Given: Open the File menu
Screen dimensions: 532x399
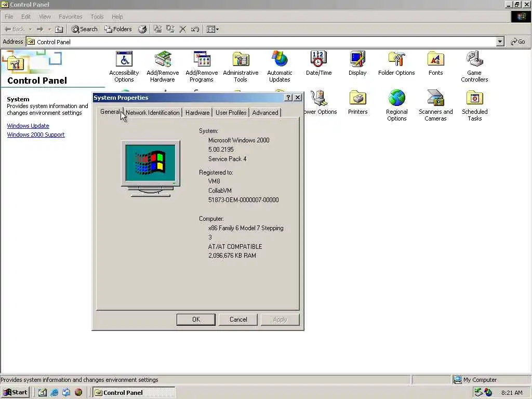Looking at the screenshot, I should click(x=9, y=17).
